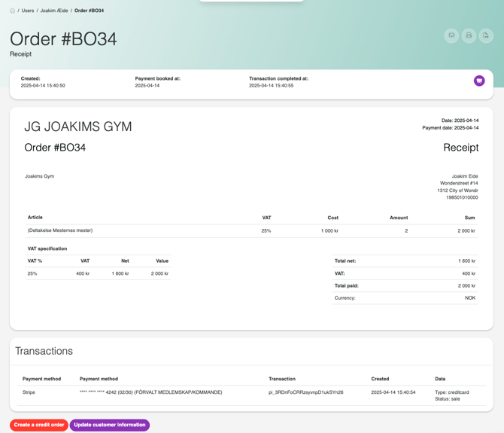Click the Wonderstreet #14 customer address

(x=458, y=183)
